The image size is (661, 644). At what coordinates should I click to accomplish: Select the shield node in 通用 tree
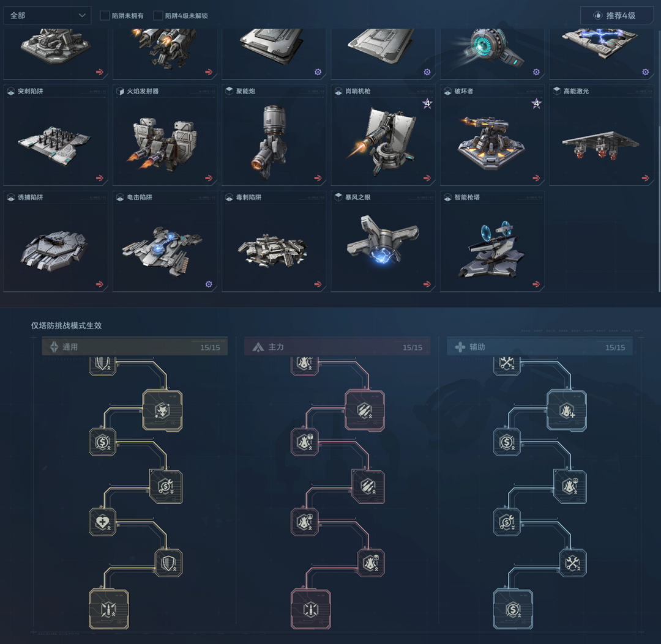(168, 563)
